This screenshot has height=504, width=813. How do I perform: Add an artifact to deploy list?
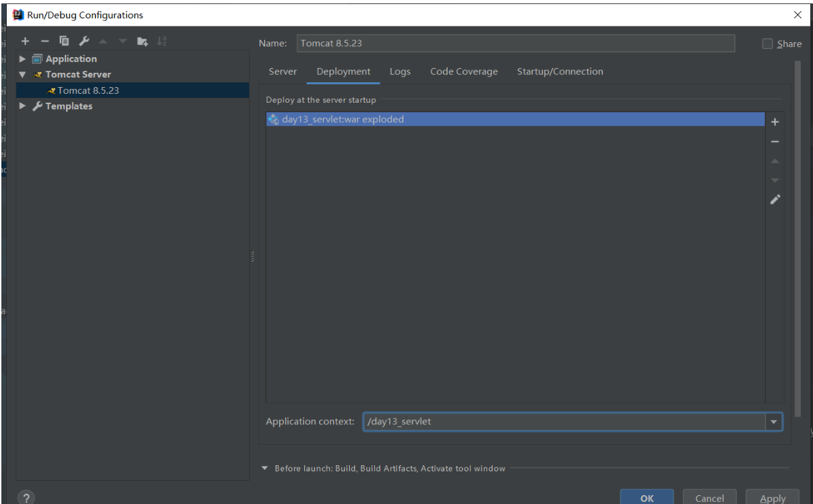[x=775, y=122]
